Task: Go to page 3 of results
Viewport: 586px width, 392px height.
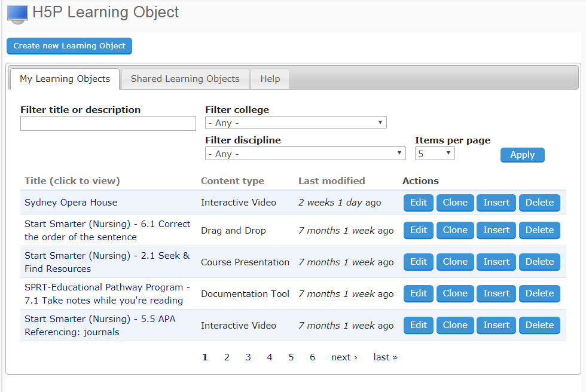Action: pyautogui.click(x=248, y=357)
